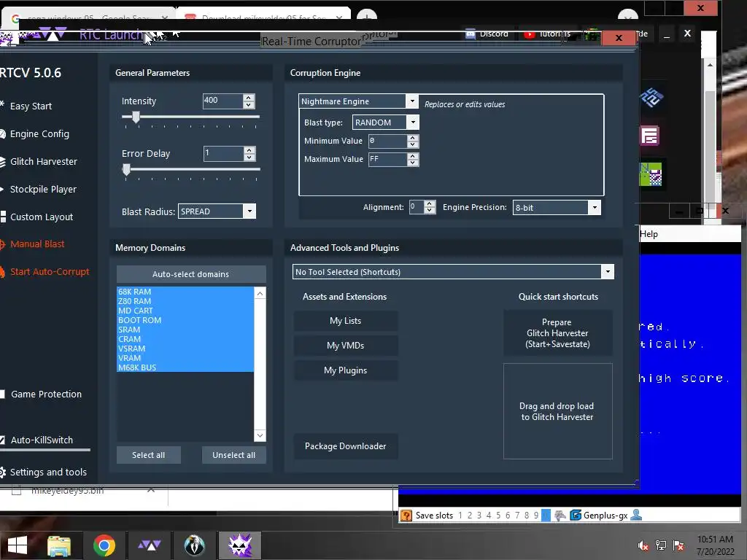Select 68K RAM memory domain
The width and height of the screenshot is (747, 560).
(x=185, y=292)
